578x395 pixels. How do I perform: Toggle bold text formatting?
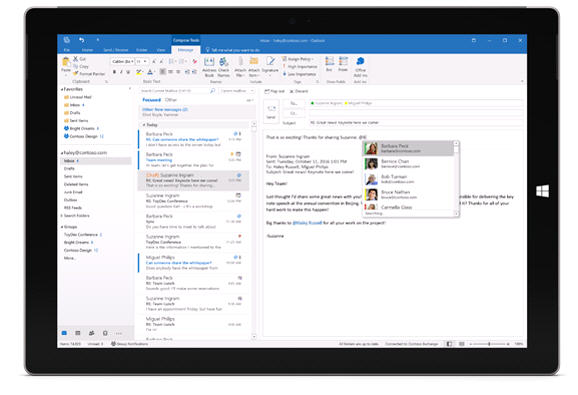(x=114, y=72)
